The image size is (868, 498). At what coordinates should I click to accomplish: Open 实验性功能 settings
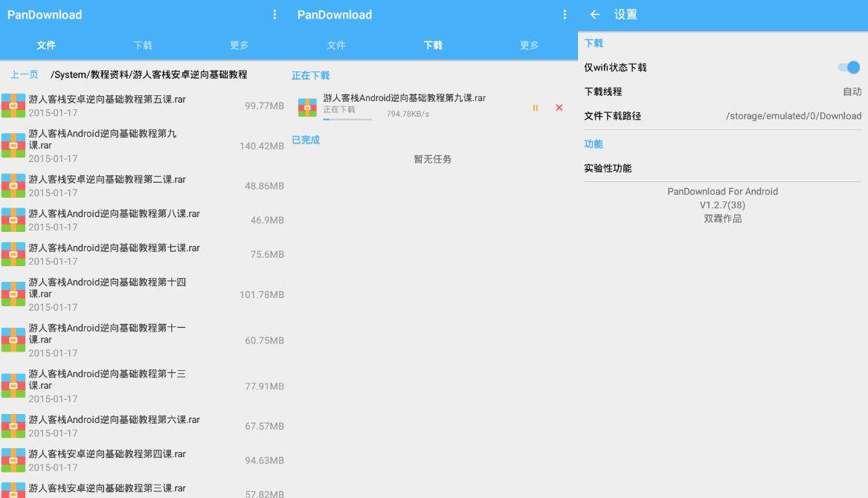coord(723,168)
